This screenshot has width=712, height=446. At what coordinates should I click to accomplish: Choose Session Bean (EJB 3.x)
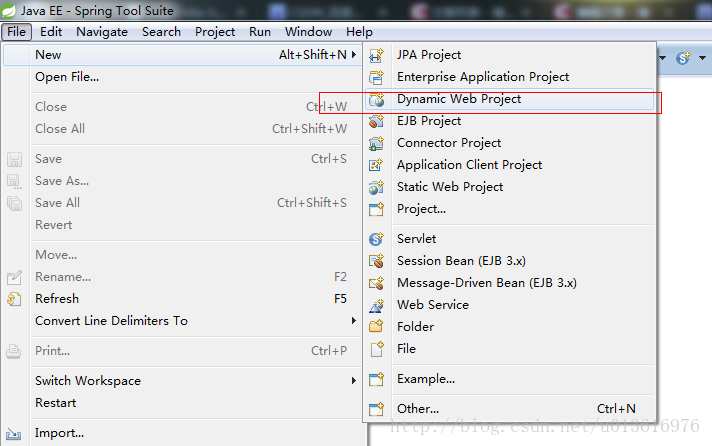point(509,261)
